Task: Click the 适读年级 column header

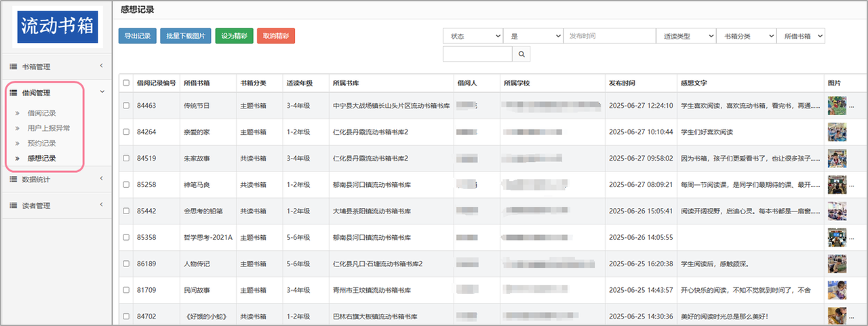Action: pyautogui.click(x=300, y=83)
